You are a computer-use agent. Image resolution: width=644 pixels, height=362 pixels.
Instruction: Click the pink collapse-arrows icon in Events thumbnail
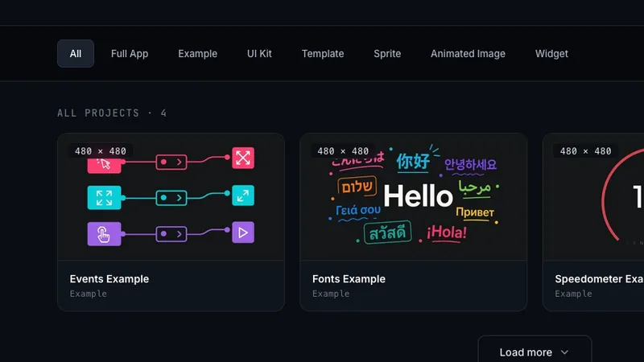[243, 158]
